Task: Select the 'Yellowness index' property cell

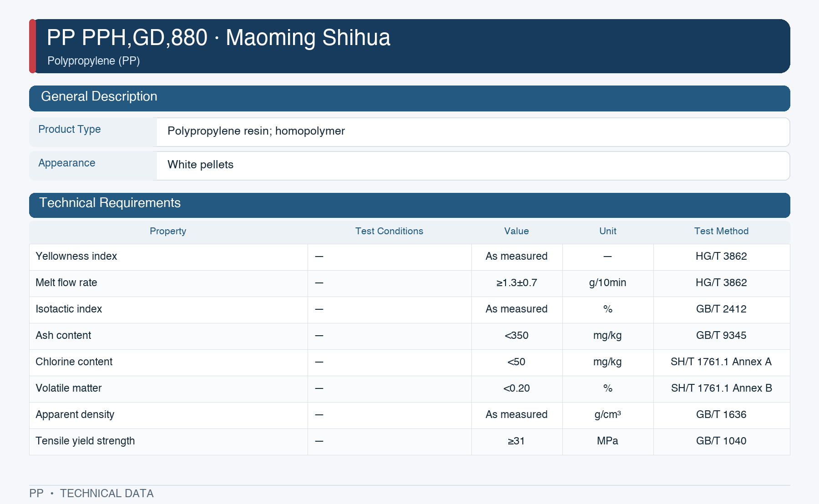Action: coord(168,257)
